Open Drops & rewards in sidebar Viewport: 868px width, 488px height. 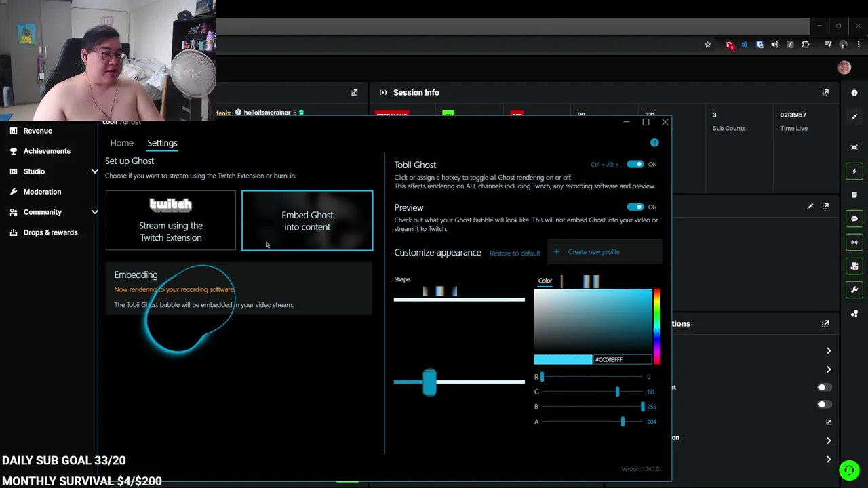[x=50, y=232]
